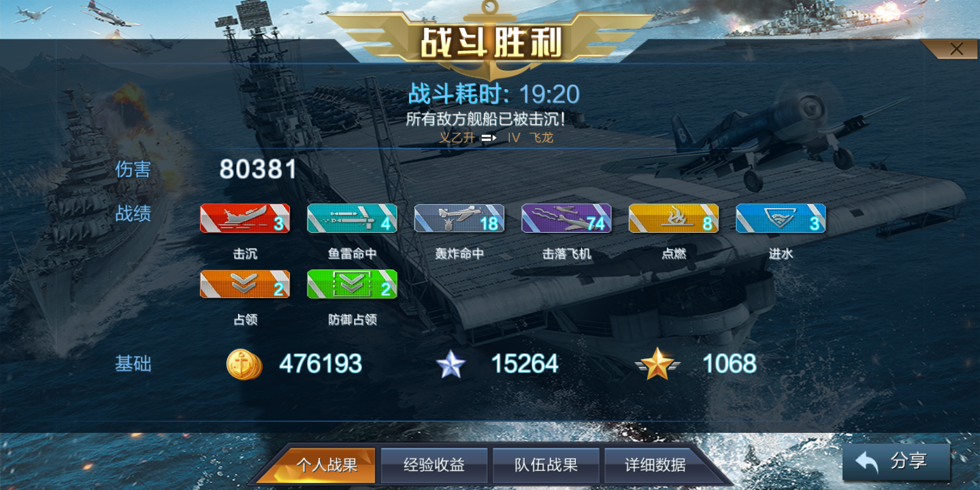Screen dimensions: 980x490
Task: Open the 详细数据 tab
Action: (655, 465)
